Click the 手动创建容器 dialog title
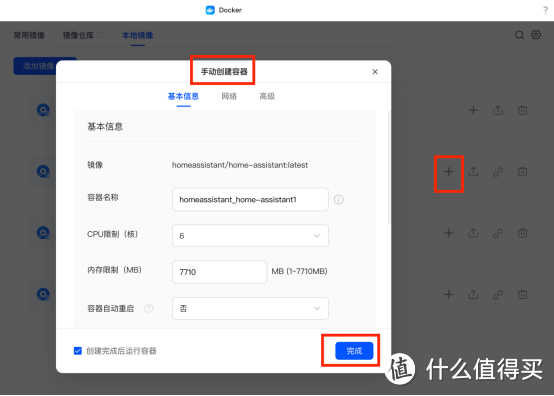 click(224, 72)
